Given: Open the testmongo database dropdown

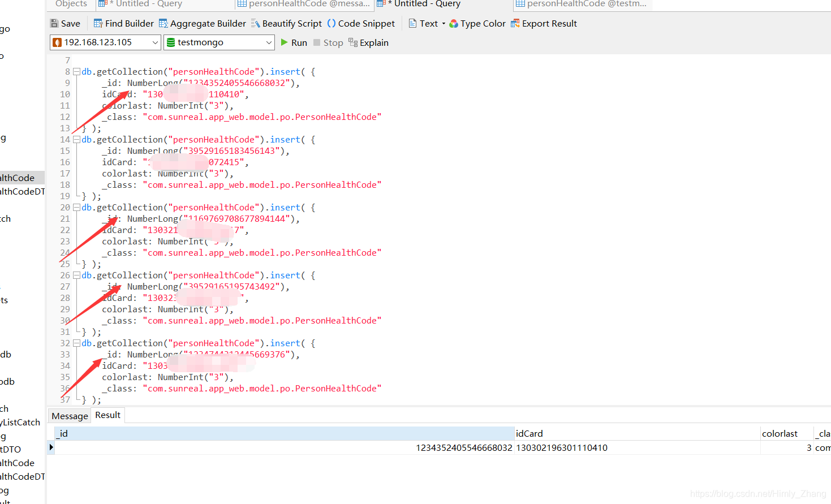Looking at the screenshot, I should [219, 42].
